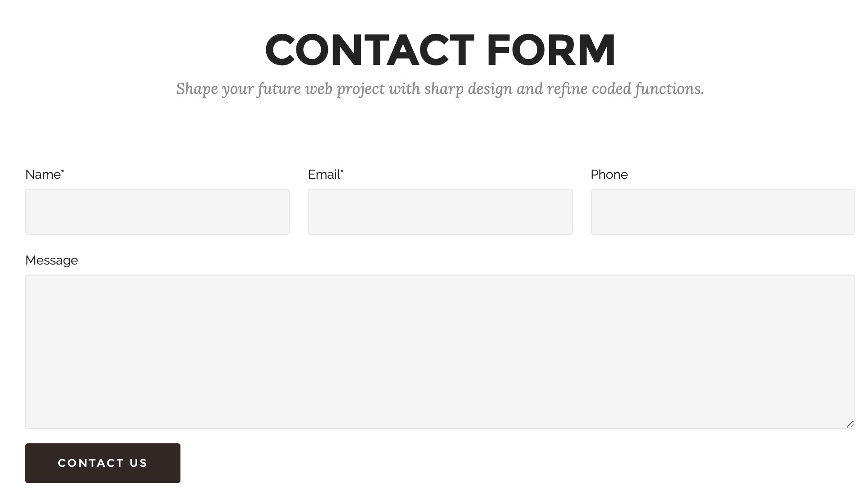Click the resize handle of Message box
The width and height of the screenshot is (868, 493).
(x=850, y=424)
